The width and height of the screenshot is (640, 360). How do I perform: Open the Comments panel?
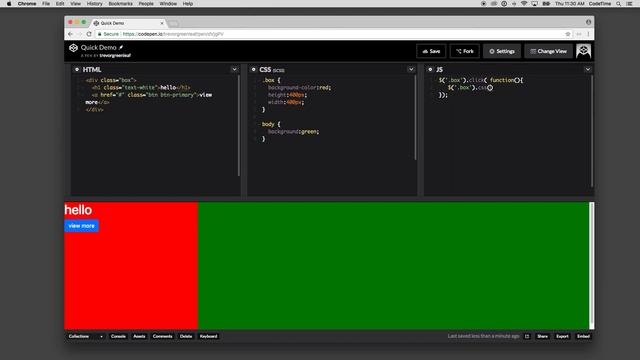click(162, 336)
